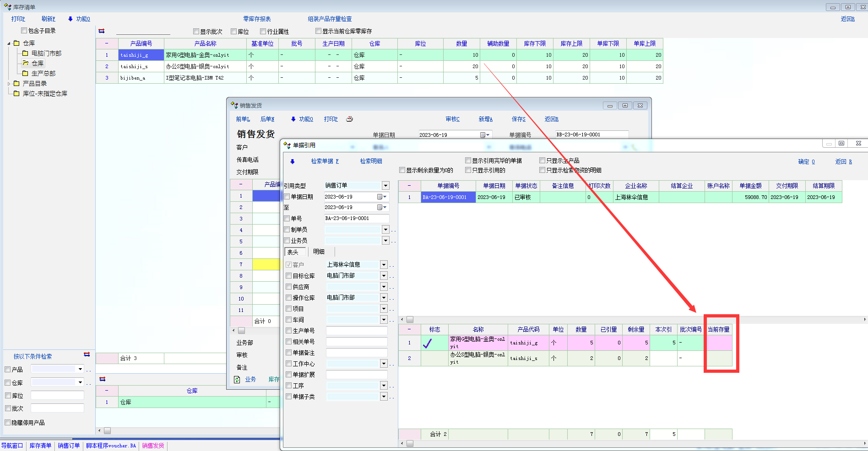The width and height of the screenshot is (868, 451).
Task: Click the purple checkmark flag in row 1
Action: click(427, 343)
